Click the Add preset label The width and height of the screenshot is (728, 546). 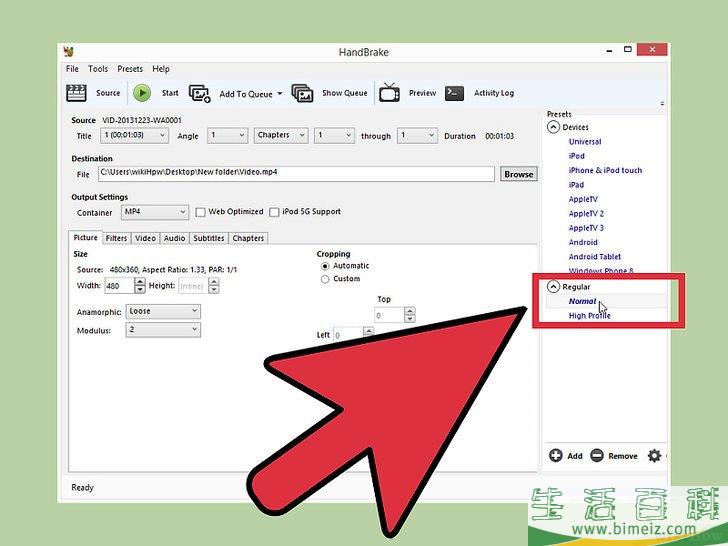coord(575,456)
